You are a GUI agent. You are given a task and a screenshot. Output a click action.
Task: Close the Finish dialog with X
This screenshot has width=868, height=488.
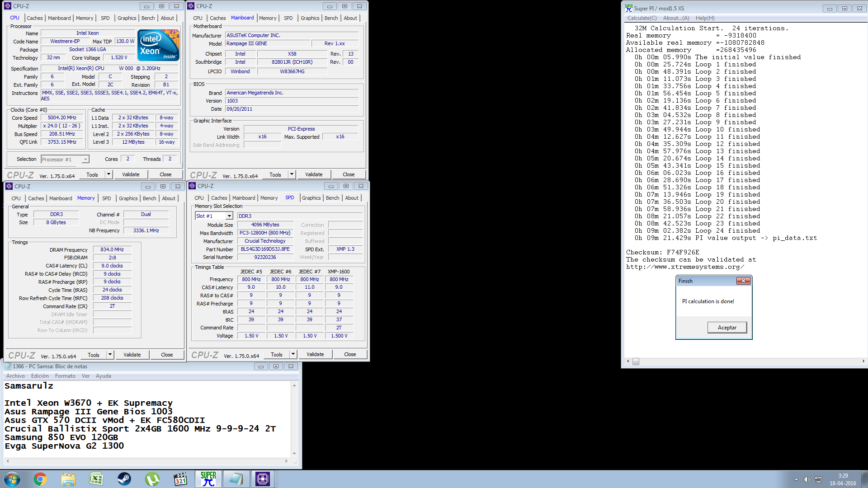click(x=743, y=281)
